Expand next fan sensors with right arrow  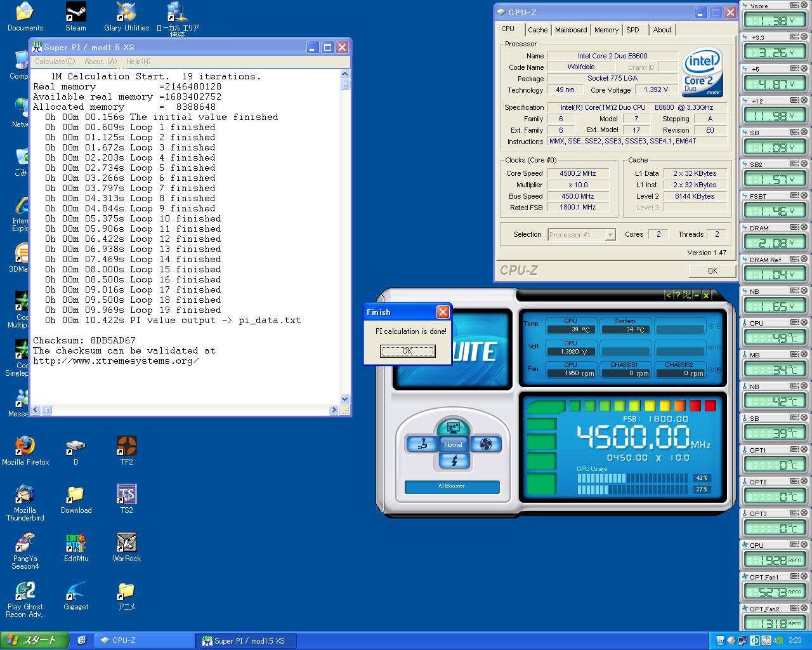coord(718,369)
